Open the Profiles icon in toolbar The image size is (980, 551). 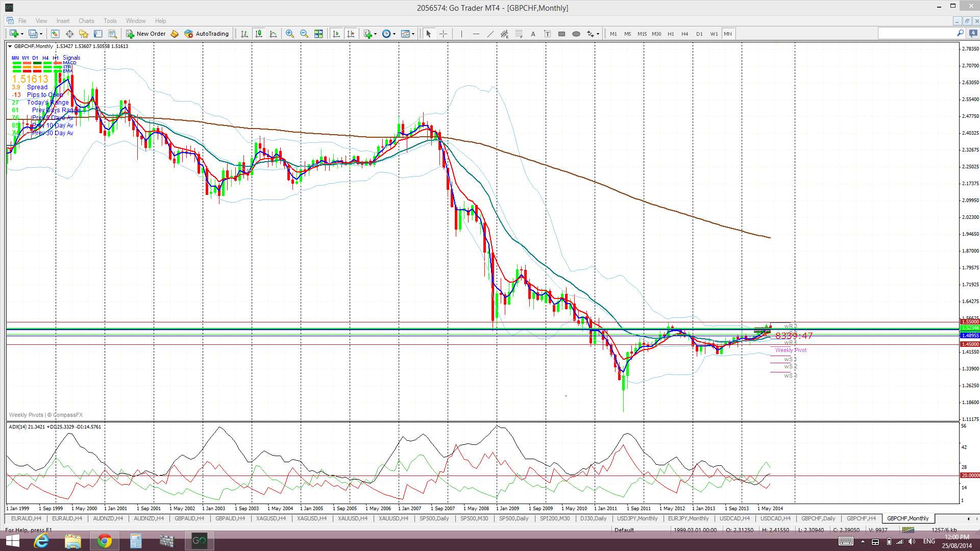pos(33,34)
